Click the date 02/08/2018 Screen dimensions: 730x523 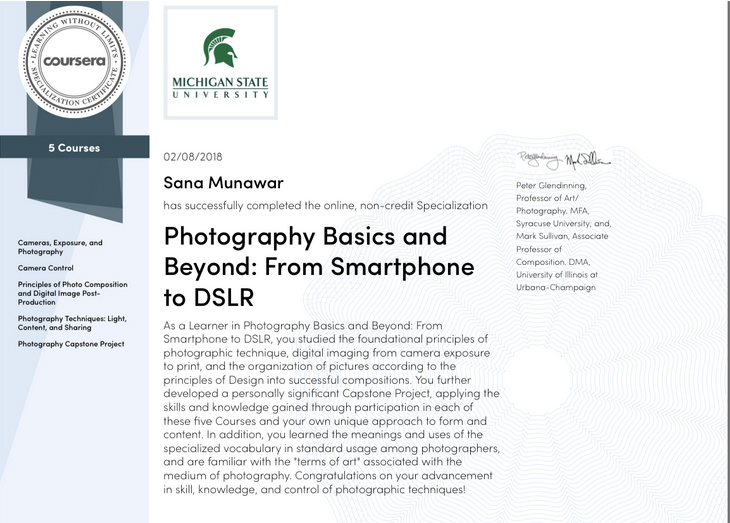(x=192, y=155)
